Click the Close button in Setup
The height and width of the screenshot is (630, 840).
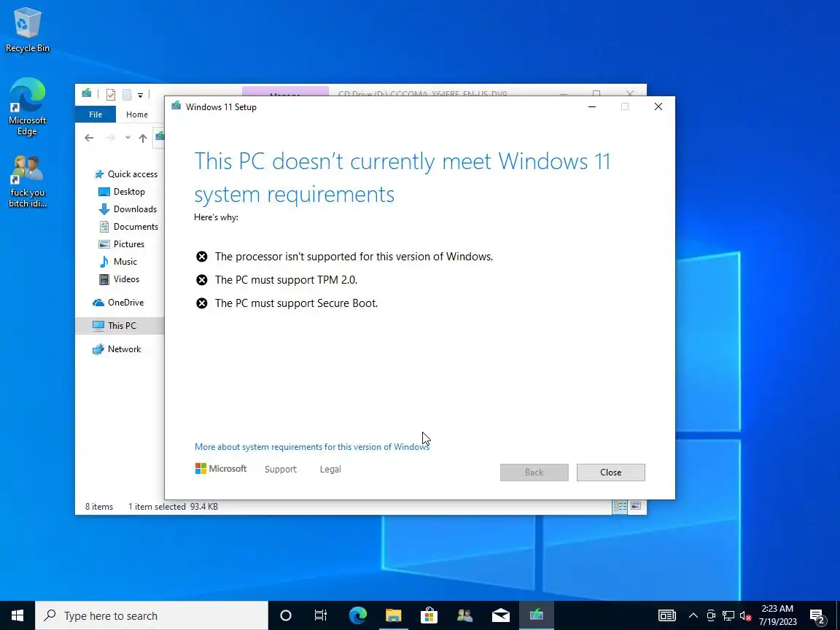point(611,472)
